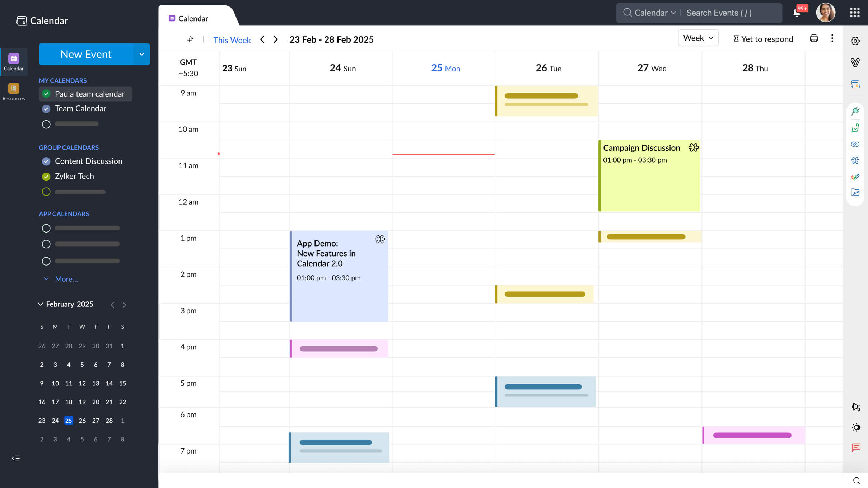Open reports via the folder chart icon
Viewport: 868px width, 488px height.
click(x=856, y=193)
